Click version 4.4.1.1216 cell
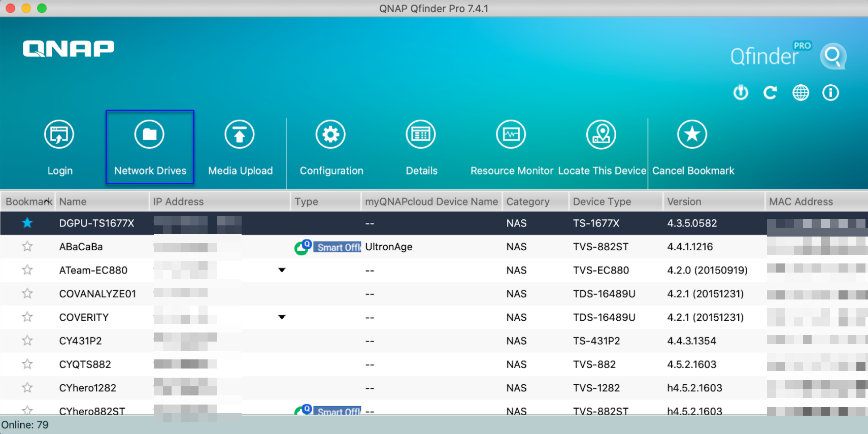Image resolution: width=868 pixels, height=434 pixels. click(690, 247)
